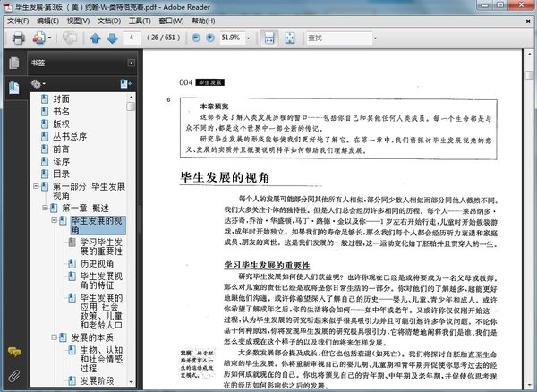Open the bookmark options gear menu
The width and height of the screenshot is (537, 392).
(x=38, y=83)
